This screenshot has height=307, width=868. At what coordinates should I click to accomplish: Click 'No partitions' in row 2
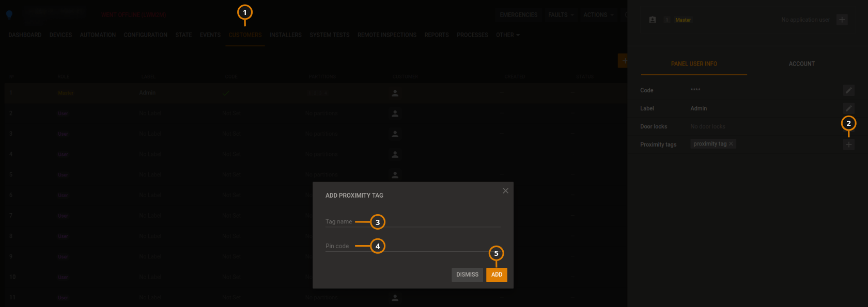pyautogui.click(x=321, y=114)
